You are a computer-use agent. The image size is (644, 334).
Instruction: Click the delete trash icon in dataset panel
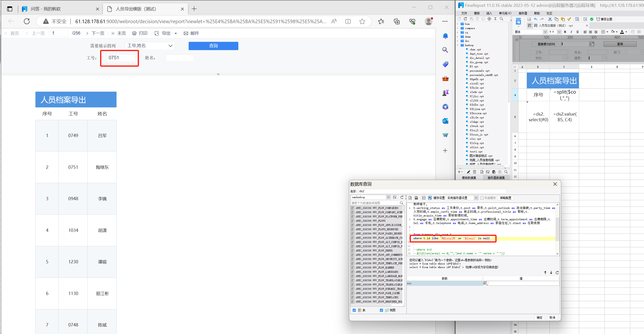pos(475,172)
